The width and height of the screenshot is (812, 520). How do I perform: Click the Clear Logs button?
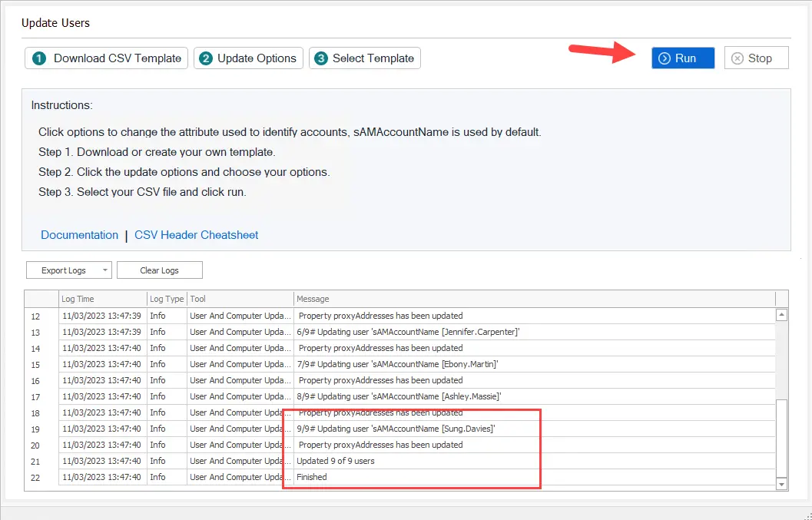[160, 270]
